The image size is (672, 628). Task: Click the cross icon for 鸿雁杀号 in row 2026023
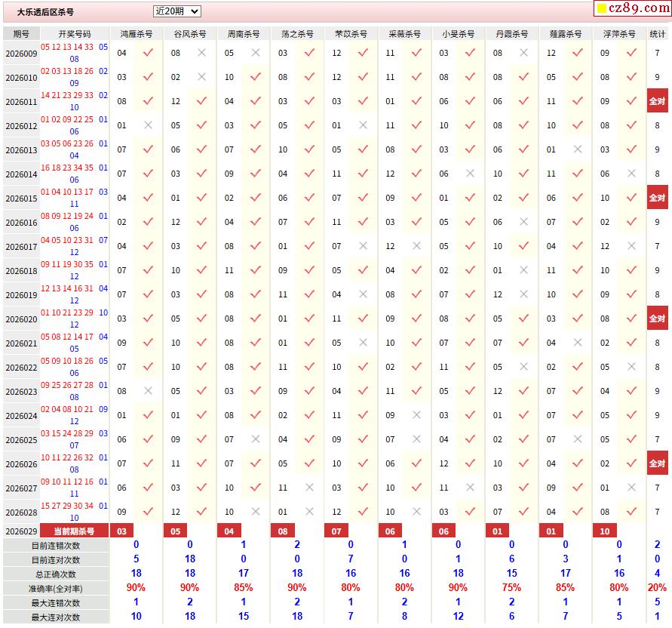[x=148, y=391]
